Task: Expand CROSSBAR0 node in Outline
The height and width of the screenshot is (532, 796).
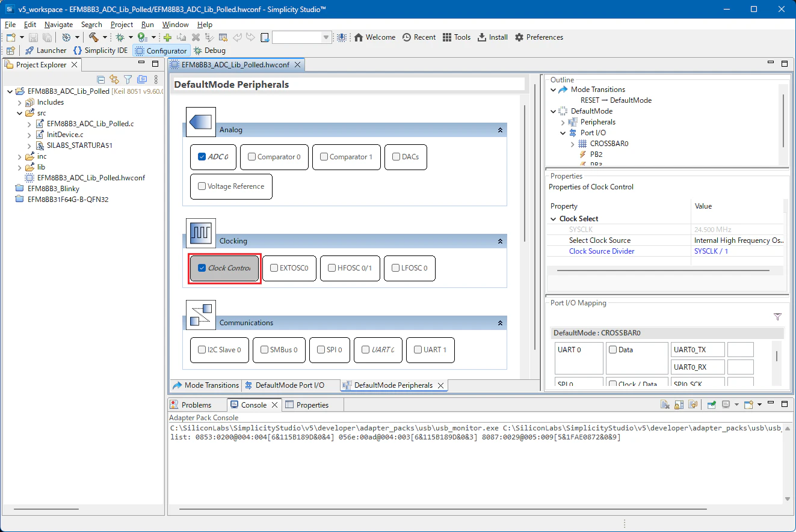Action: coord(573,144)
